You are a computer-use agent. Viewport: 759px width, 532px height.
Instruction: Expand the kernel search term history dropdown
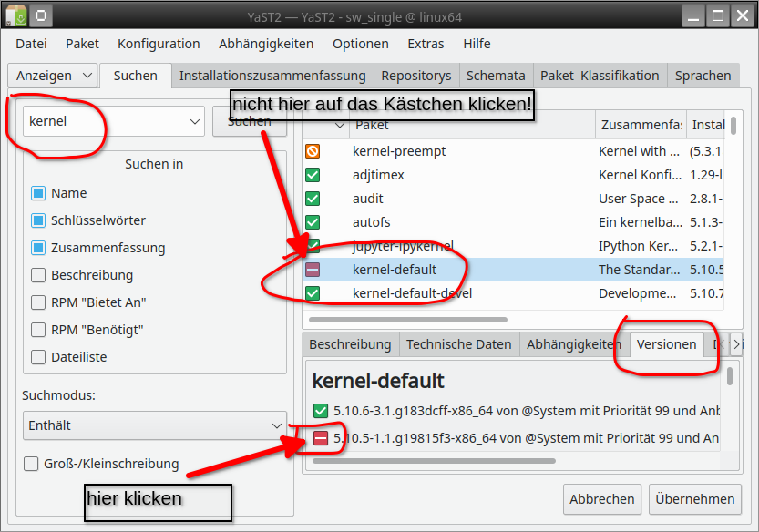[195, 121]
